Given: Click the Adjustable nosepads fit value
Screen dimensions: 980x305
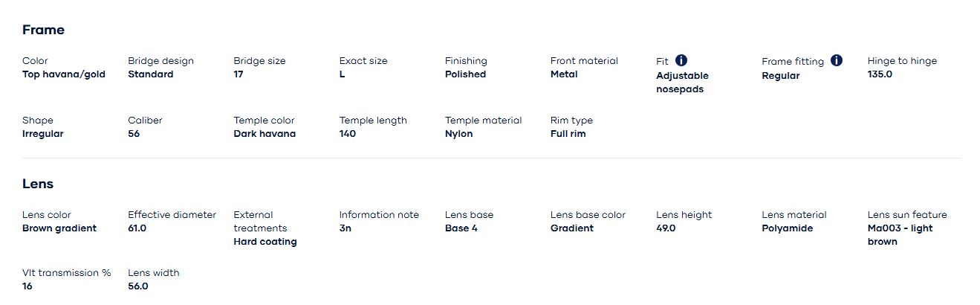Looking at the screenshot, I should pyautogui.click(x=682, y=83).
